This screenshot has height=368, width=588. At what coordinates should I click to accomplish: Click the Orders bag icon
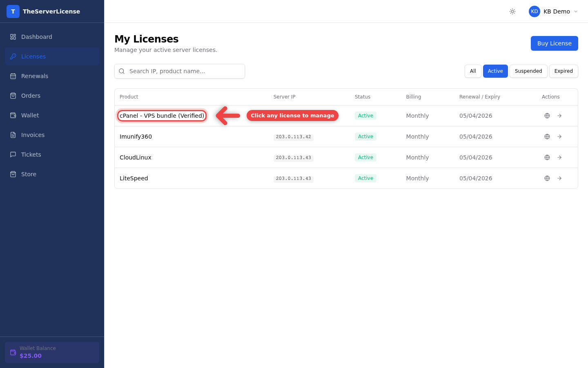tap(13, 96)
